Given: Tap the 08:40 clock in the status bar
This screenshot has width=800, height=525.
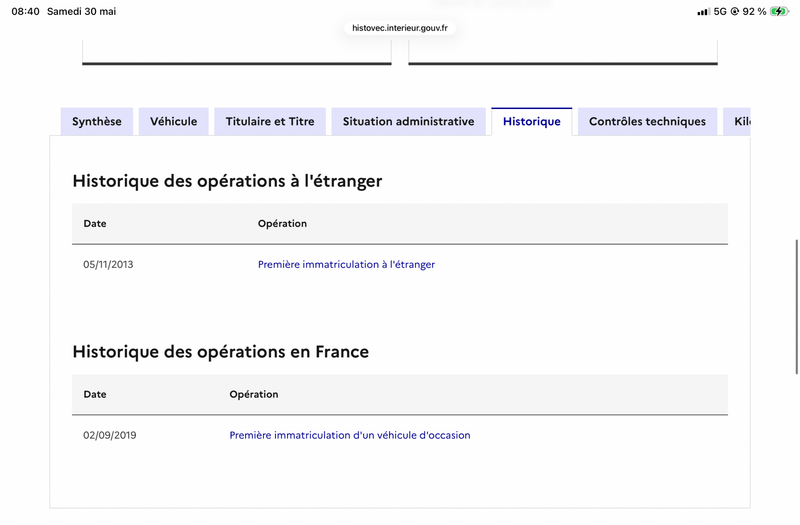Looking at the screenshot, I should [26, 11].
